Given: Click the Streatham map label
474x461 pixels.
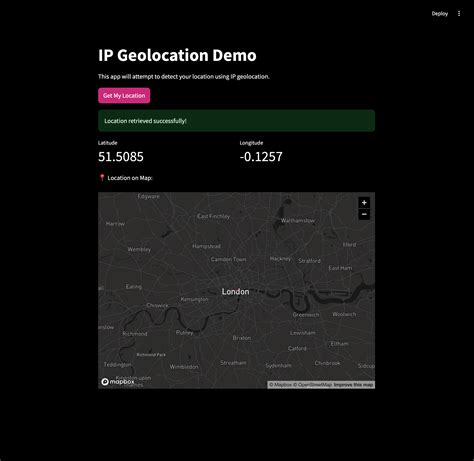Looking at the screenshot, I should tap(233, 363).
